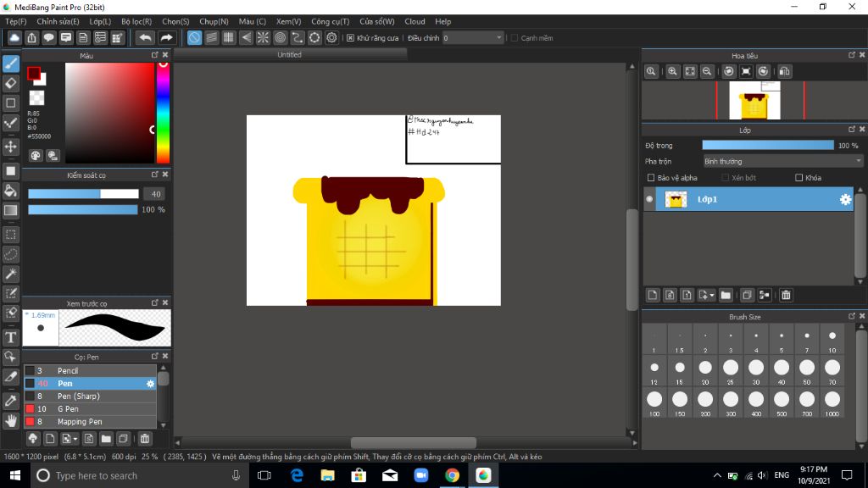868x488 pixels.
Task: Enable Khóa layer lock checkbox
Action: [798, 178]
